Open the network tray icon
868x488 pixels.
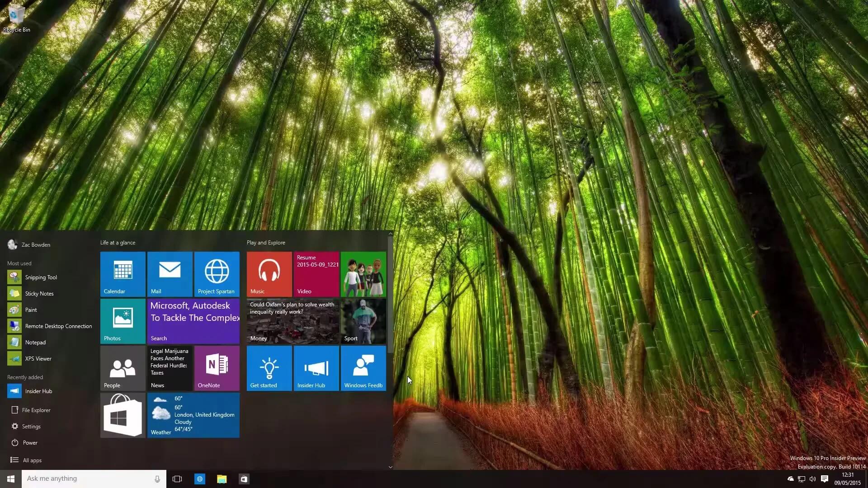pyautogui.click(x=802, y=479)
